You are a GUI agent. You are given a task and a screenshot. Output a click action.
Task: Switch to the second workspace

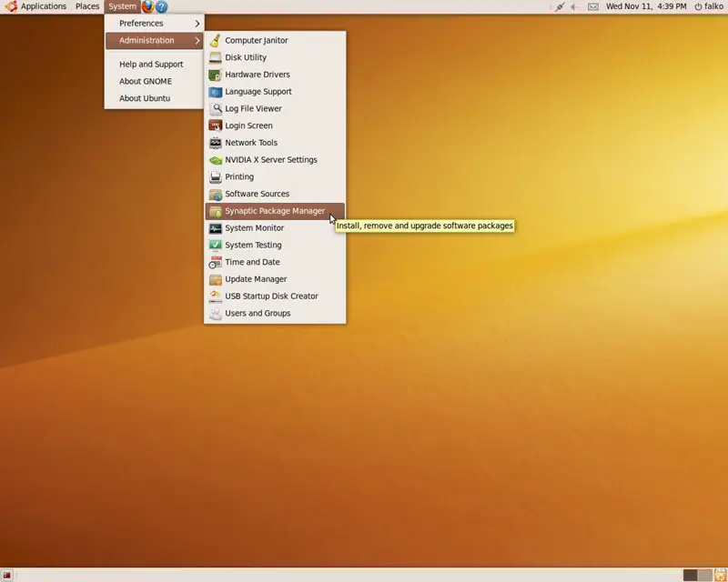click(x=704, y=576)
